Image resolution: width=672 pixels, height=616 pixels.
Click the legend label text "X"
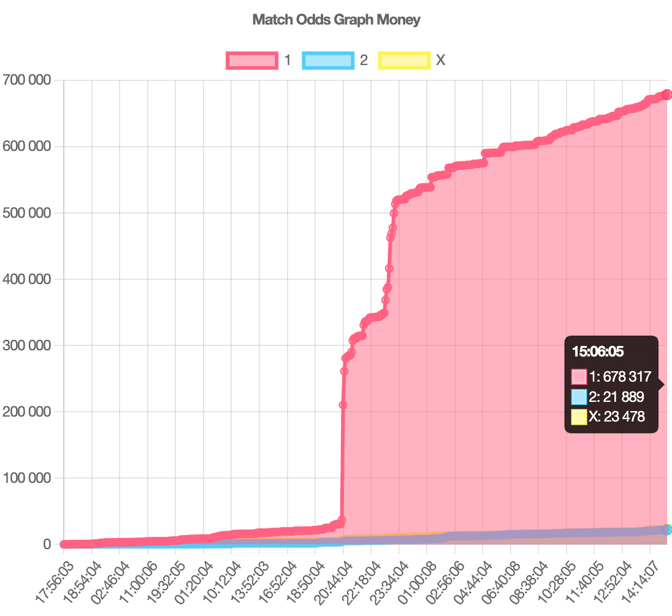(x=440, y=60)
